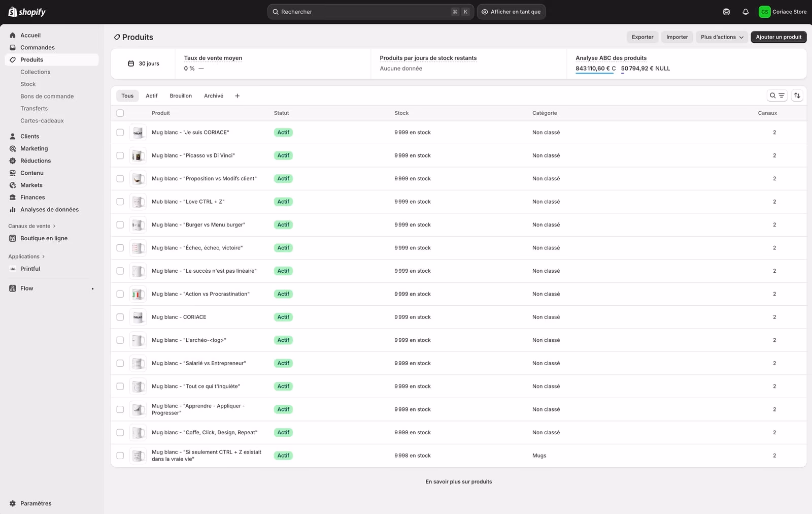Screen dimensions: 812x514
Task: Open product 'Mug blanc - "Tout ce qui t'inquiète"'
Action: tap(196, 387)
